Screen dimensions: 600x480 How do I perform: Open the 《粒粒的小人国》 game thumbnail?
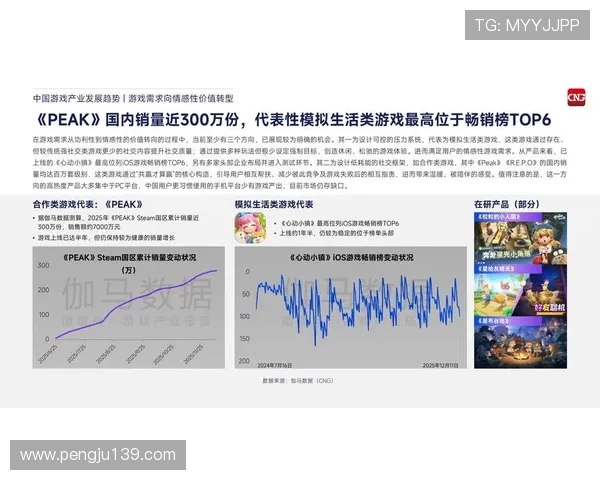tap(520, 238)
